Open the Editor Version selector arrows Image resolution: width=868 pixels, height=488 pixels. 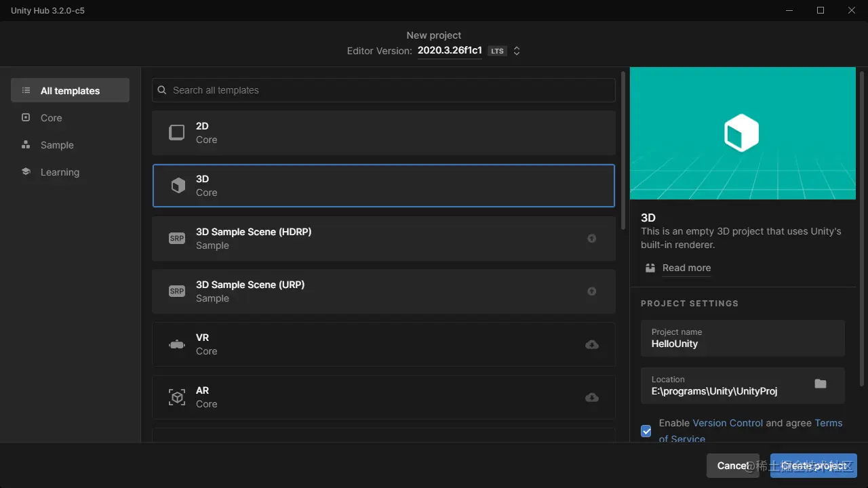coord(517,51)
